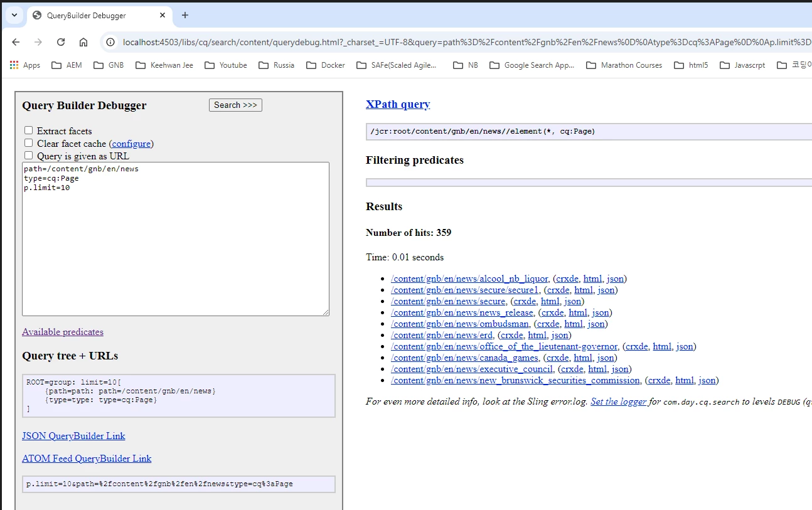Expand the tab search dropdown arrow
Screen dimensions: 812x510
pyautogui.click(x=14, y=15)
